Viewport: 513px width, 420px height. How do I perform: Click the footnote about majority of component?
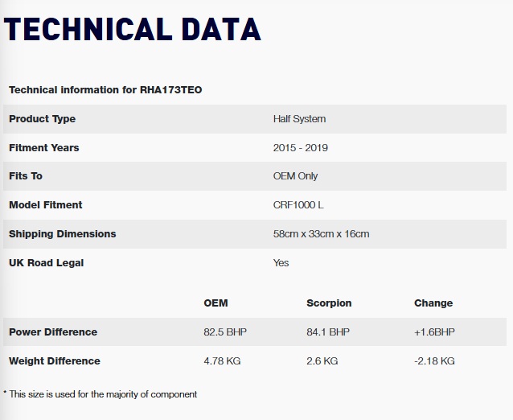101,394
